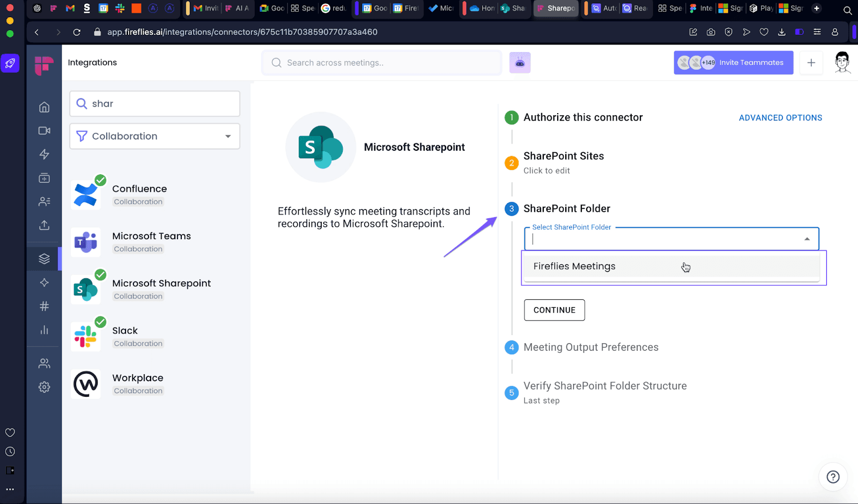Screen dimensions: 858x504
Task: Choose Fireflies Meetings from the folder list
Action: [x=671, y=266]
